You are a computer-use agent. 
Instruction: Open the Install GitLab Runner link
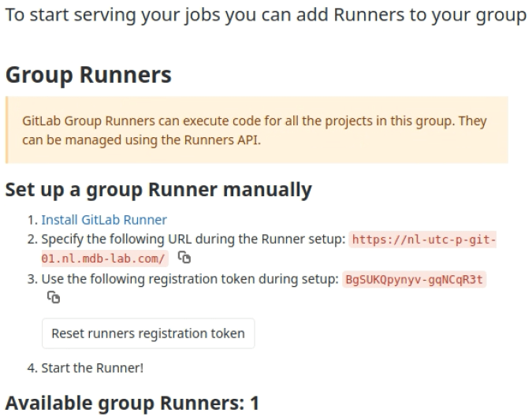pyautogui.click(x=103, y=220)
